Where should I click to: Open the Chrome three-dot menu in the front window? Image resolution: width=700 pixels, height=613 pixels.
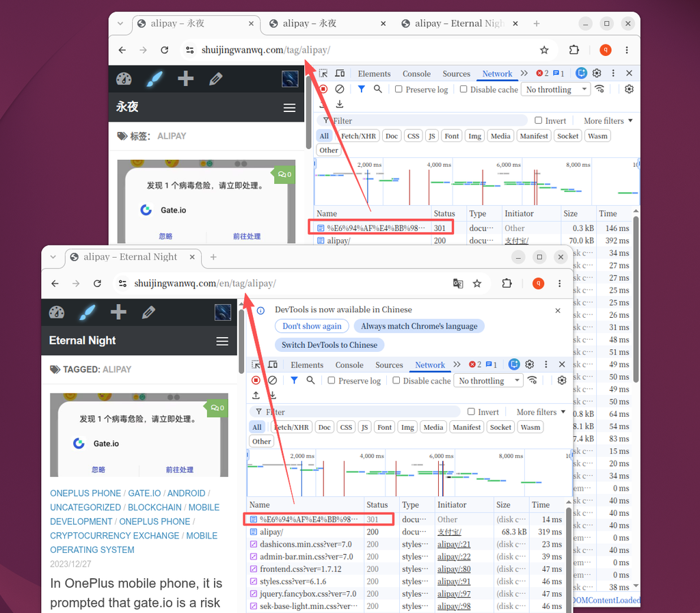tap(559, 284)
